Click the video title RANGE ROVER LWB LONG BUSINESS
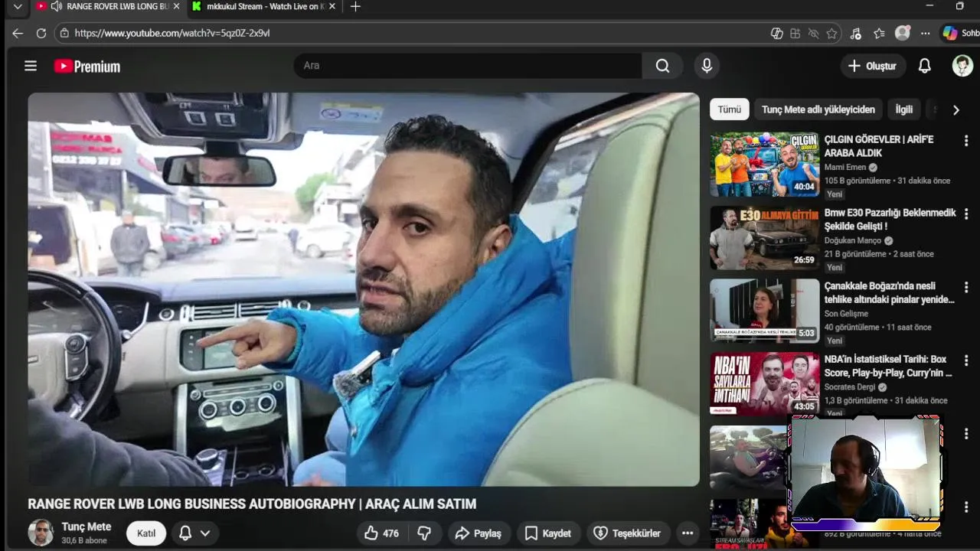Viewport: 980px width, 551px height. tap(252, 504)
